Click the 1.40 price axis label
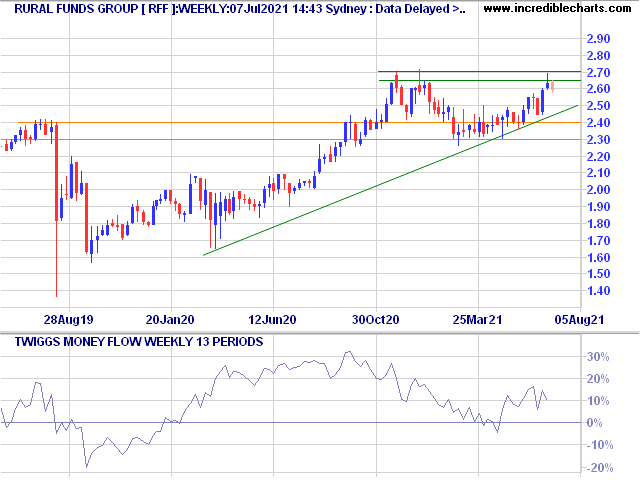The height and width of the screenshot is (480, 640). (x=598, y=291)
